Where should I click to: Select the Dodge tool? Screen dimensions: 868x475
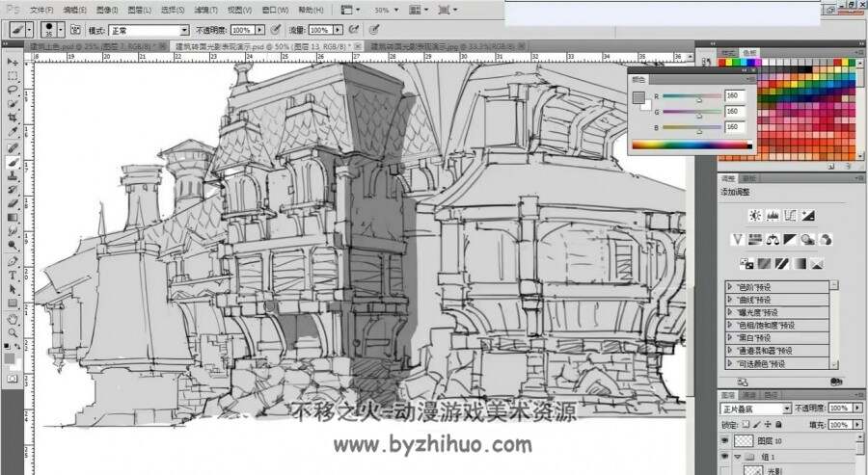(13, 245)
